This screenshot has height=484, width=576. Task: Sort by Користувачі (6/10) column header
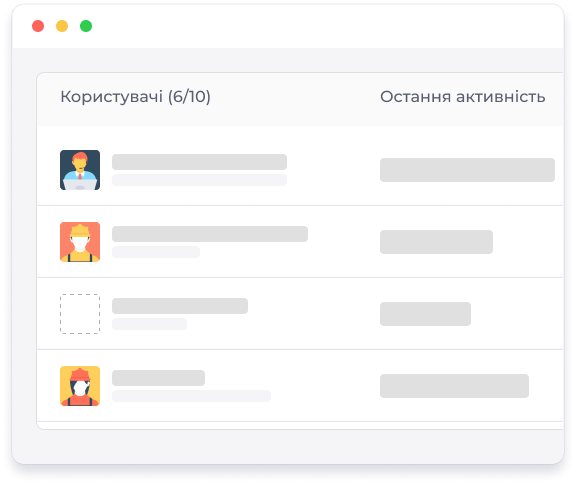[136, 97]
